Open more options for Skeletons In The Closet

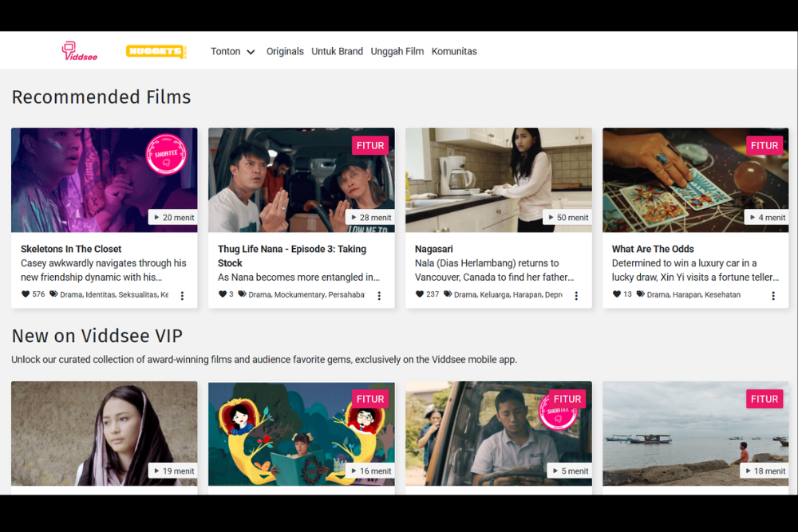(x=182, y=295)
